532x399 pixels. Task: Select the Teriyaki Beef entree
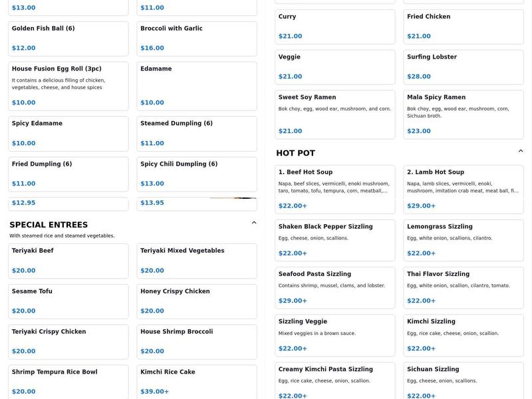(66, 259)
